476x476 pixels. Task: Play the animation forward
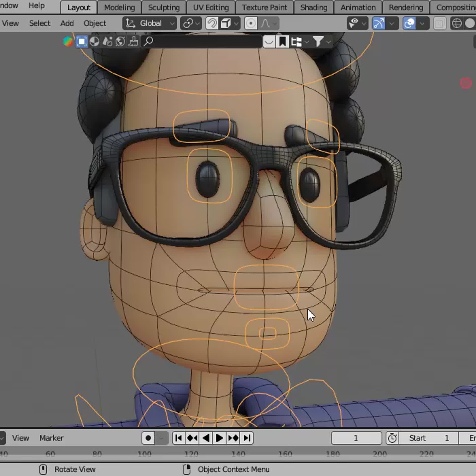coord(219,438)
